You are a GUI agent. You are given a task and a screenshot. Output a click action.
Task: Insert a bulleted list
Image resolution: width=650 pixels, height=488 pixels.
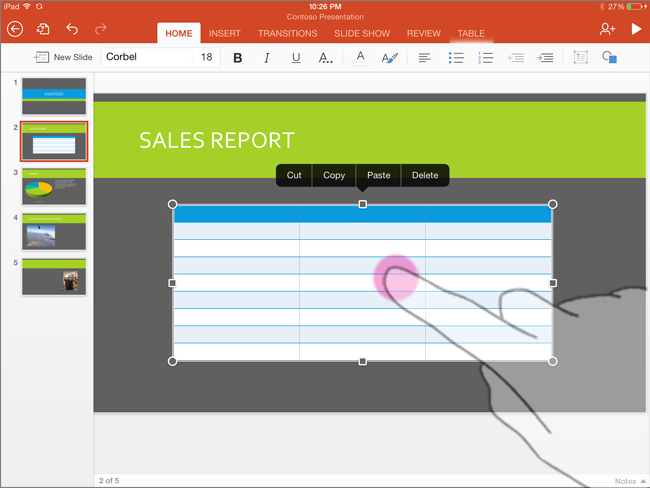tap(456, 58)
